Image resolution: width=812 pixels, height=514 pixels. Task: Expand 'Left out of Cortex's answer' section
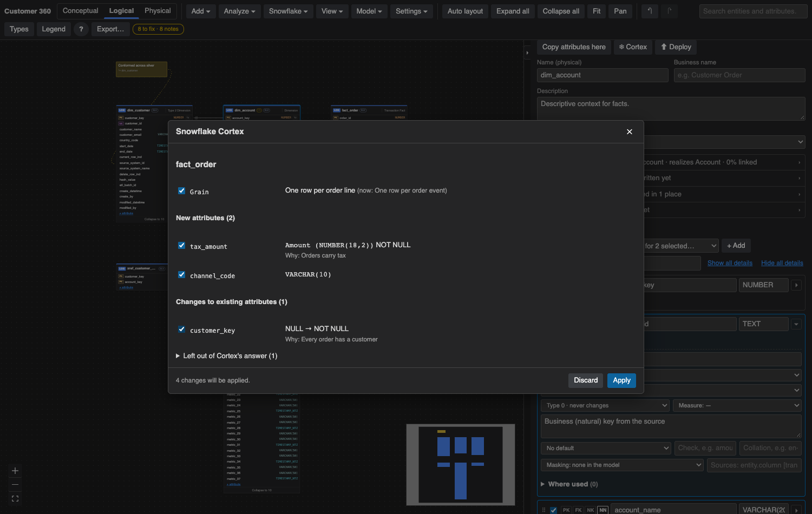pyautogui.click(x=227, y=356)
